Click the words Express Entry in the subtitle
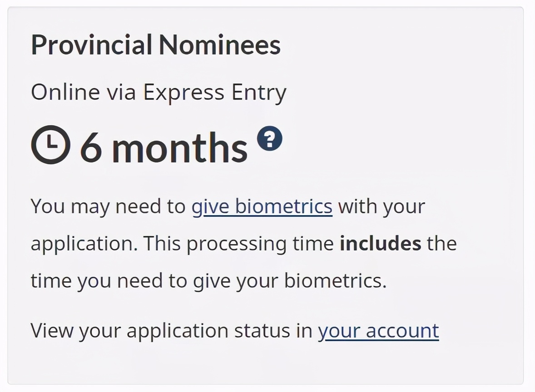Screen dimensions: 535x392 215,93
